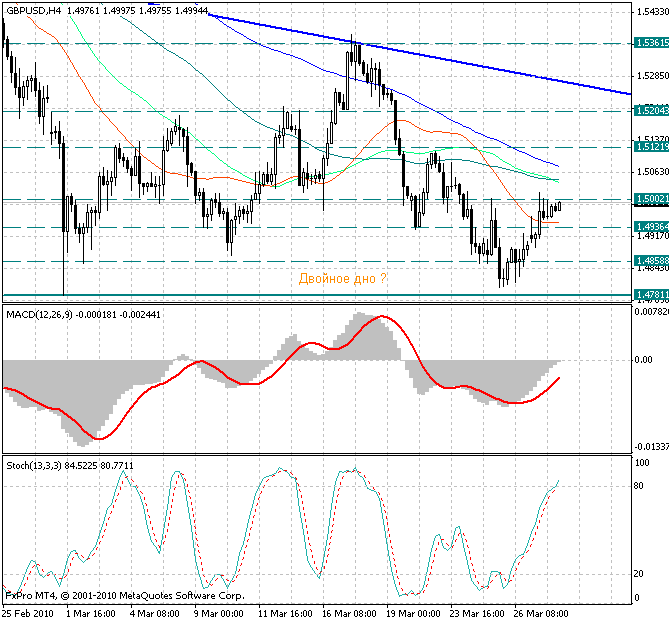669x621 pixels.
Task: Click the 1.54330 price axis value
Action: coord(652,12)
